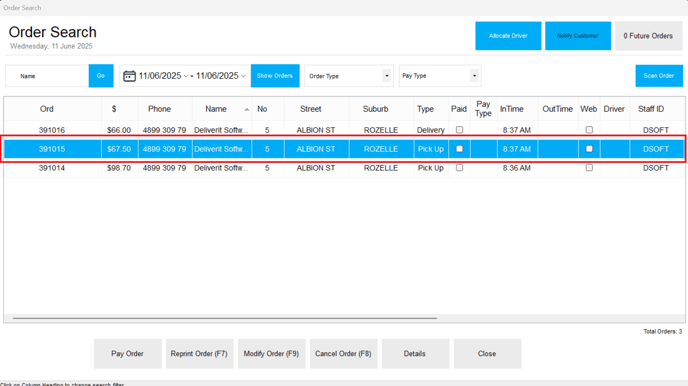
Task: Open order Details button
Action: 415,354
